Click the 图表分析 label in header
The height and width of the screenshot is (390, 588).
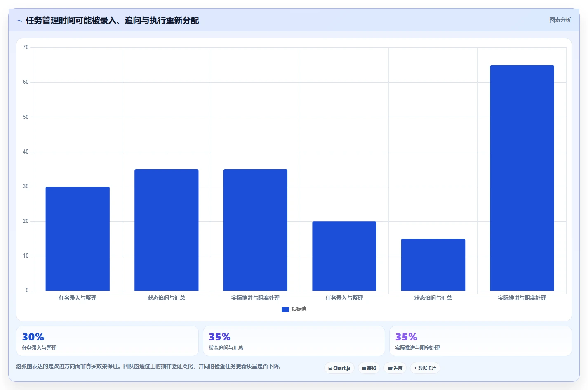pos(560,20)
